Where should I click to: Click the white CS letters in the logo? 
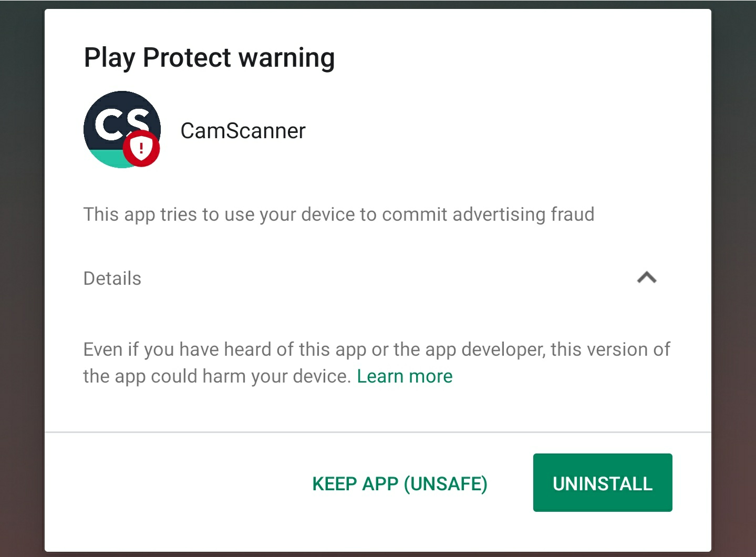[x=122, y=124]
